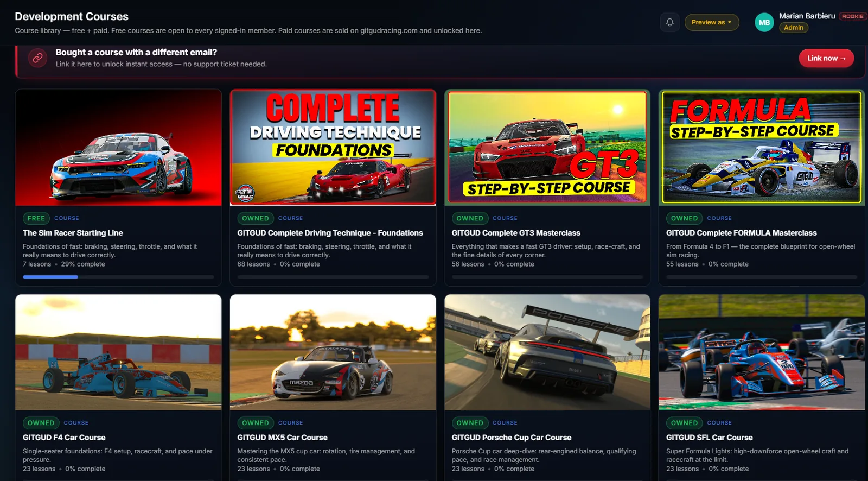This screenshot has width=868, height=481.
Task: Click the OWNED badge on Driving Technique Foundations
Action: pos(255,218)
